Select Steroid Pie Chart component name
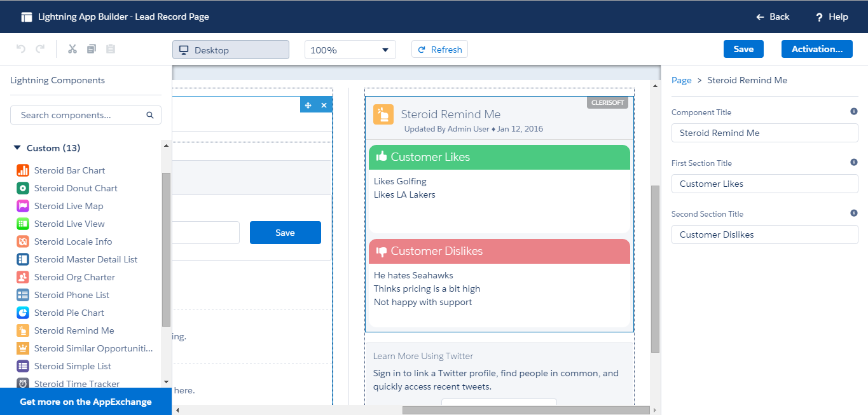 click(69, 313)
